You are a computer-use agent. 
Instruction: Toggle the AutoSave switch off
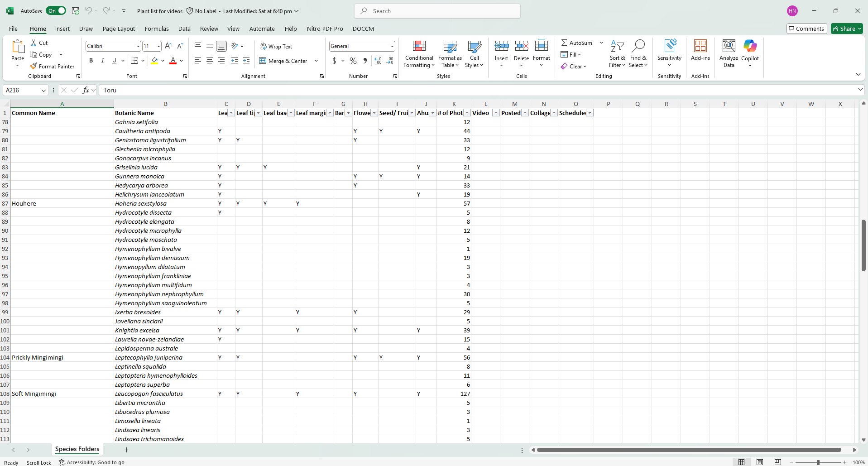(56, 11)
